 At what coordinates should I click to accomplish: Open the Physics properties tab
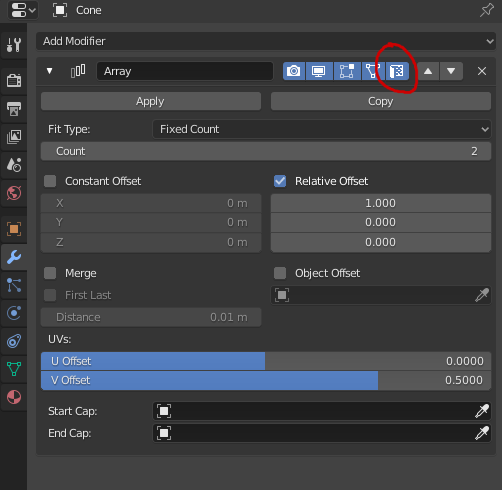point(14,313)
